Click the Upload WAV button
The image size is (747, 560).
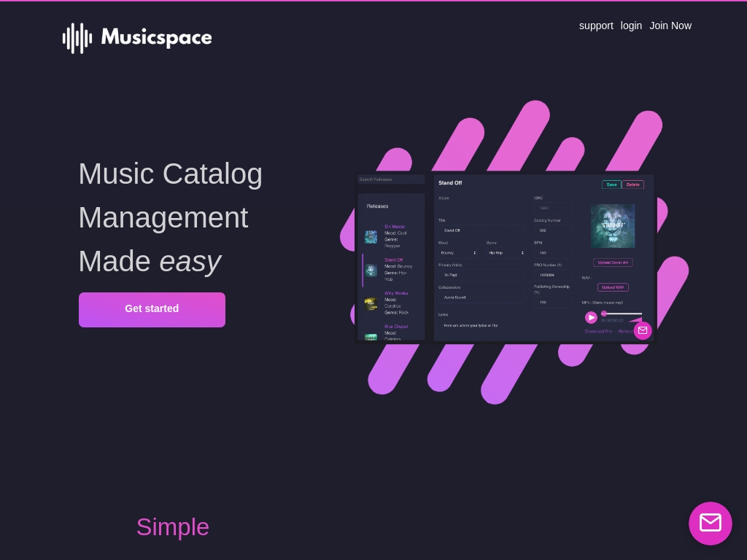point(613,287)
